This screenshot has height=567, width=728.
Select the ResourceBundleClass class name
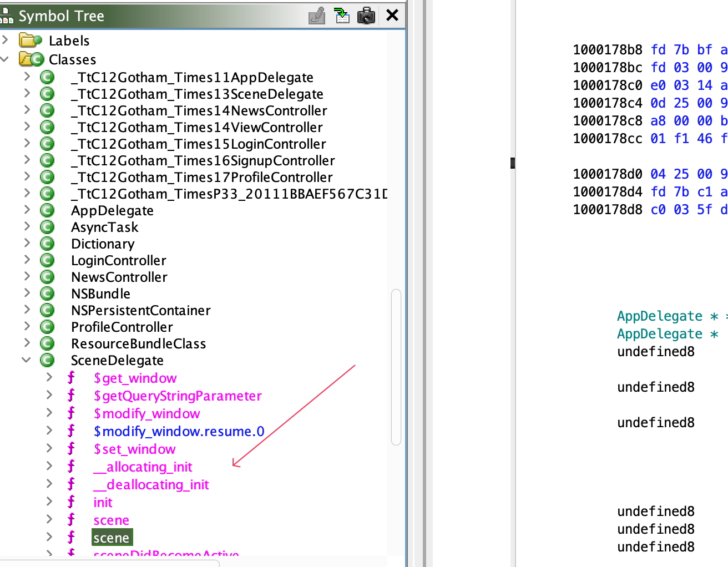click(x=139, y=344)
